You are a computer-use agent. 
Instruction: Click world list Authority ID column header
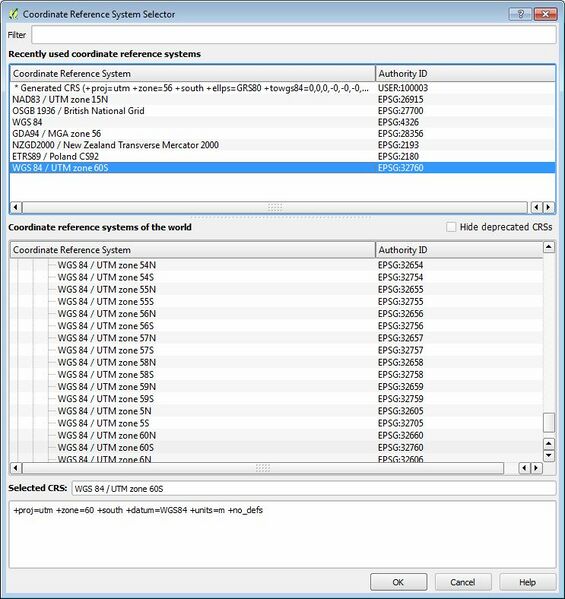[x=459, y=250]
